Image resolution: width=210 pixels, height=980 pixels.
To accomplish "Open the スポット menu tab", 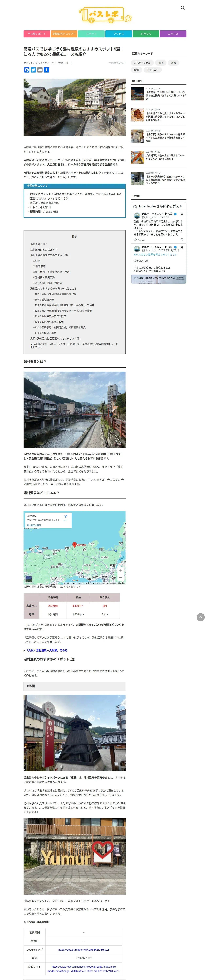I will coord(91,34).
